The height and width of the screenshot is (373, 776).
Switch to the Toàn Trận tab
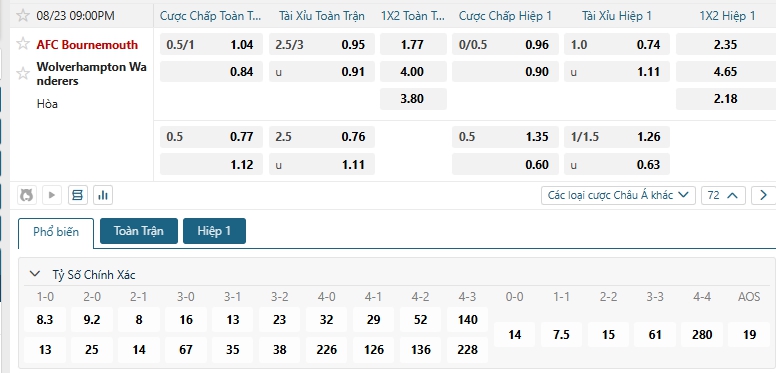(x=139, y=231)
